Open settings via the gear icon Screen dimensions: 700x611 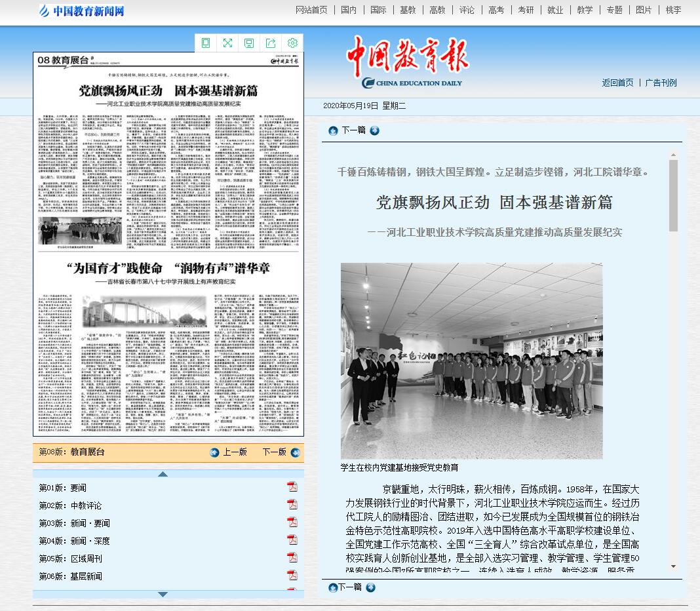point(292,43)
